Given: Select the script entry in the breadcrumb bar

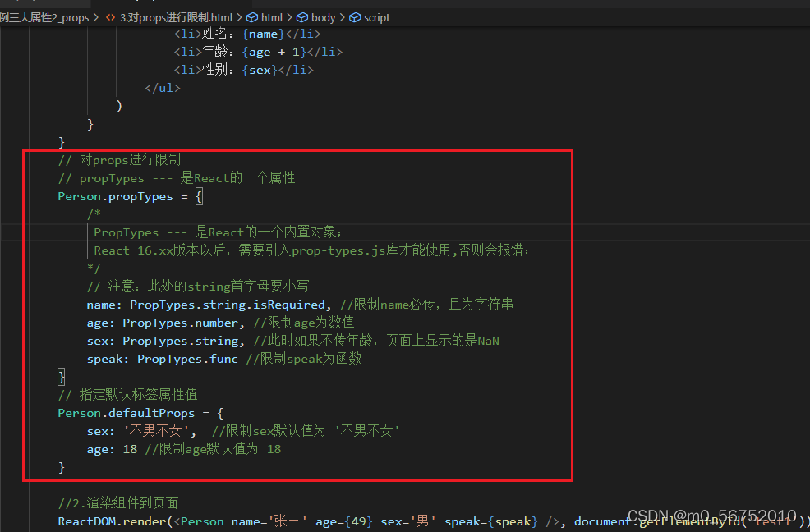Looking at the screenshot, I should click(376, 16).
